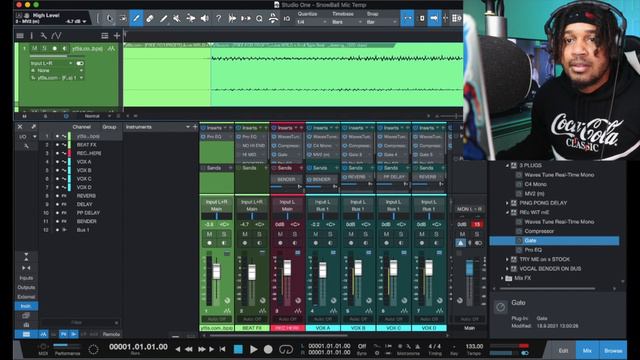Select the Outputs mixer sidebar tab
The image size is (640, 360).
(x=26, y=287)
